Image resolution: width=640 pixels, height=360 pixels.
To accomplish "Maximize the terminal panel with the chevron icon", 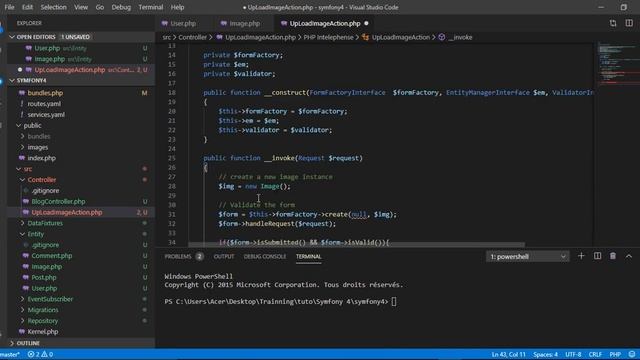I will [629, 256].
